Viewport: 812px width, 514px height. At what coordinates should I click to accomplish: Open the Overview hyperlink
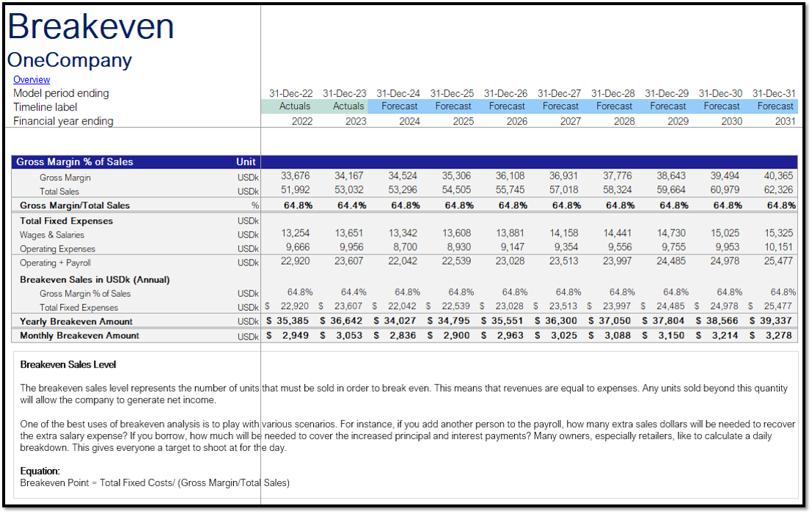32,80
